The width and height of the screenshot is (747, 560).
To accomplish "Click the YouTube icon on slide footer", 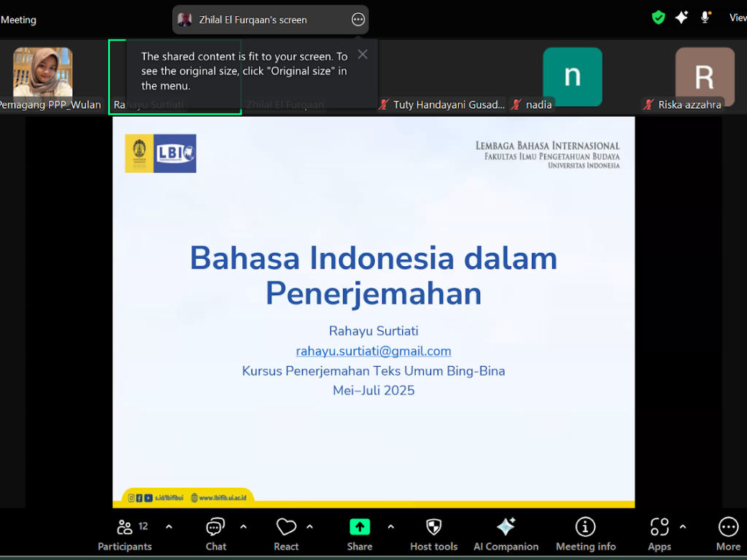I will pyautogui.click(x=148, y=497).
